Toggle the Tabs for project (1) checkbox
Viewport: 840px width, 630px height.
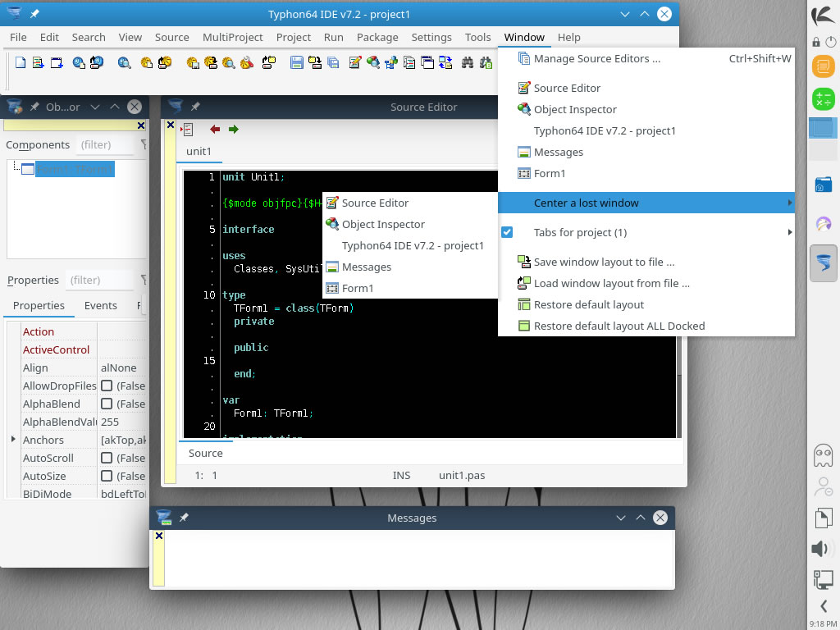[x=507, y=232]
